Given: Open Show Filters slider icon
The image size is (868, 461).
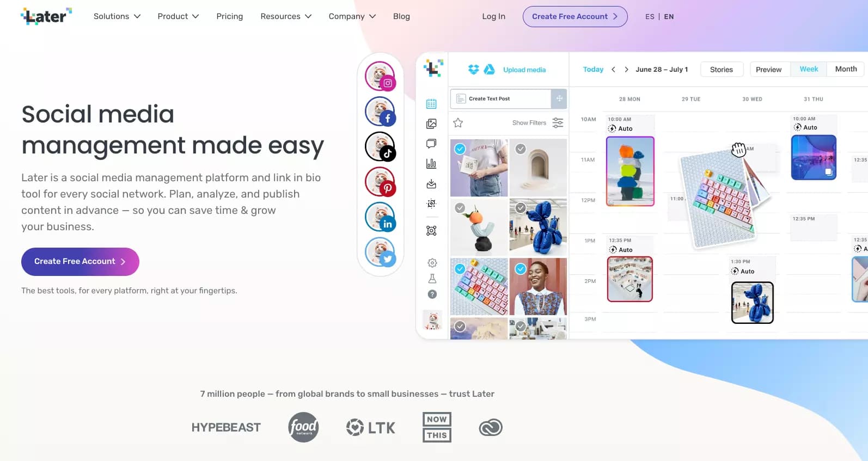Looking at the screenshot, I should 558,123.
